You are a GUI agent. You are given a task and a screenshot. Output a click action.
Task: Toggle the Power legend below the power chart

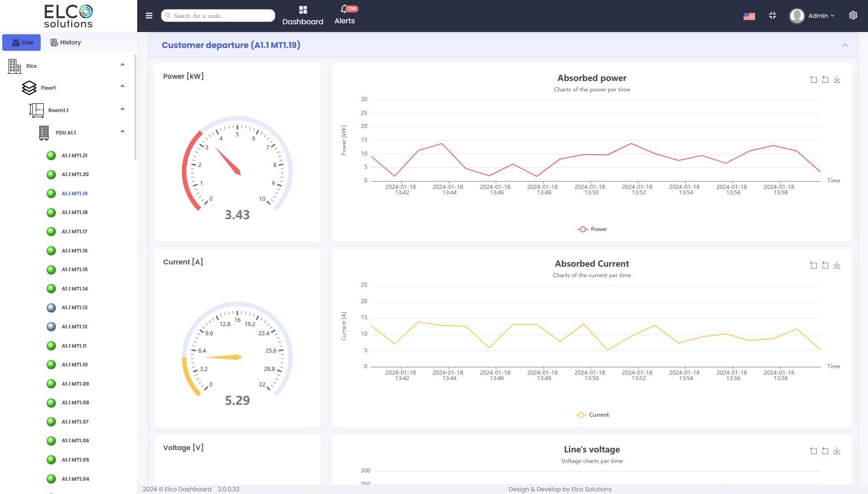[592, 229]
